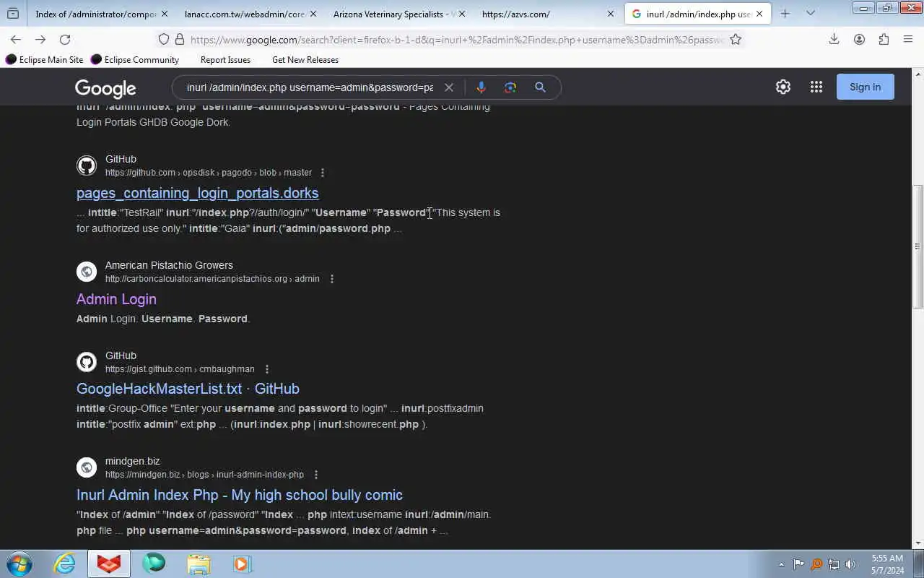This screenshot has height=578, width=924.
Task: Go to Google home via logo
Action: pyautogui.click(x=105, y=88)
